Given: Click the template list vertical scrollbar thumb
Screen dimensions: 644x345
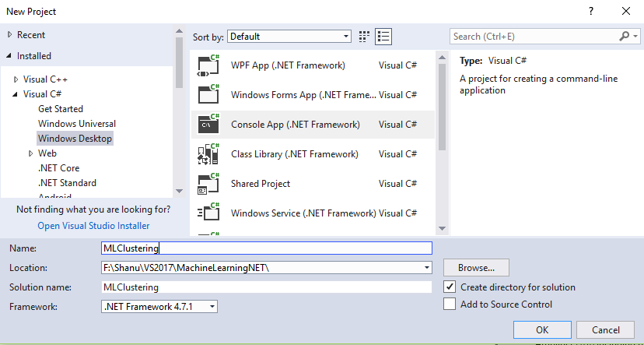Looking at the screenshot, I should pyautogui.click(x=442, y=107).
